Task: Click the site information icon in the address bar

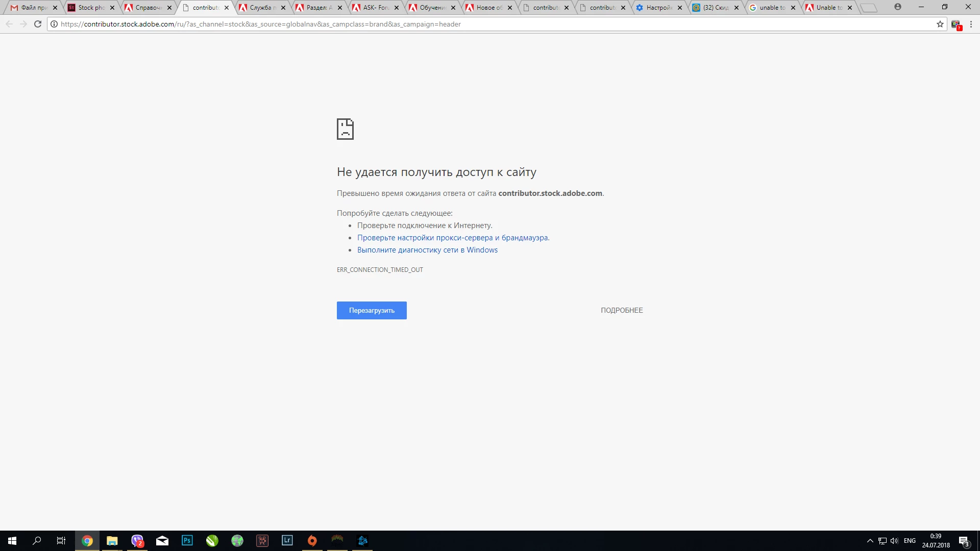Action: (x=54, y=24)
